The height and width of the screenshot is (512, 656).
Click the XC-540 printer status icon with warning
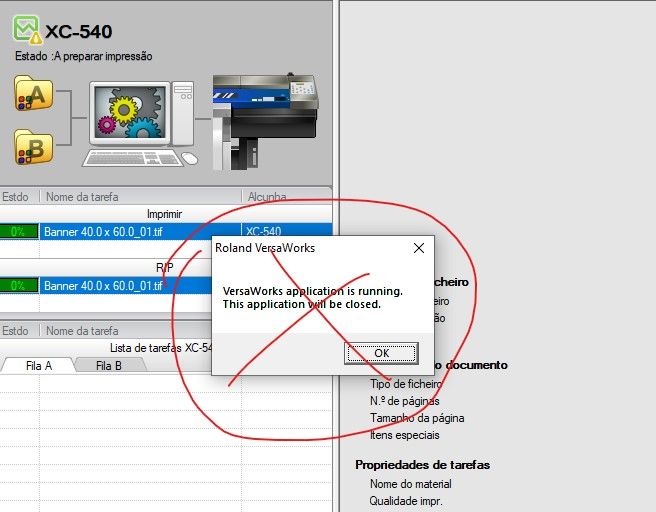click(x=27, y=30)
